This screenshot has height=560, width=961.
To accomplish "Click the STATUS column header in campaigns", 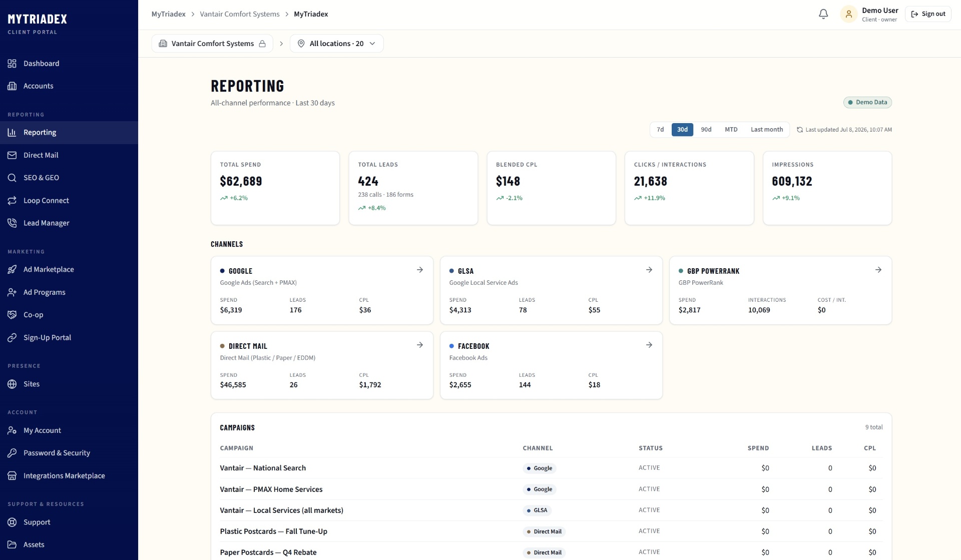I will click(x=651, y=448).
